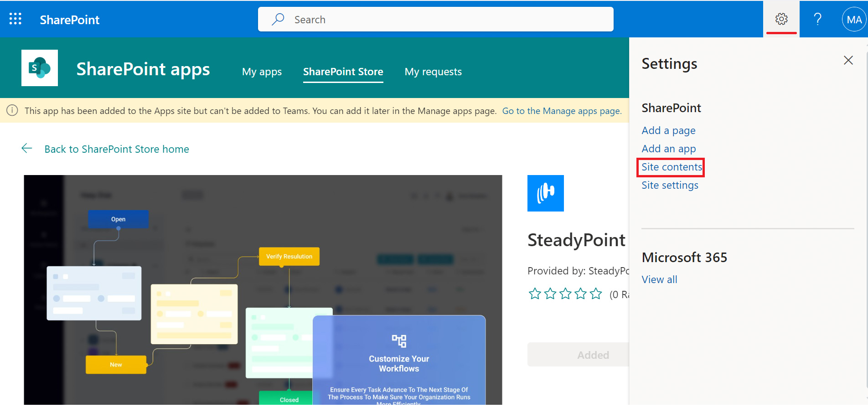Click the third rating star

[565, 294]
